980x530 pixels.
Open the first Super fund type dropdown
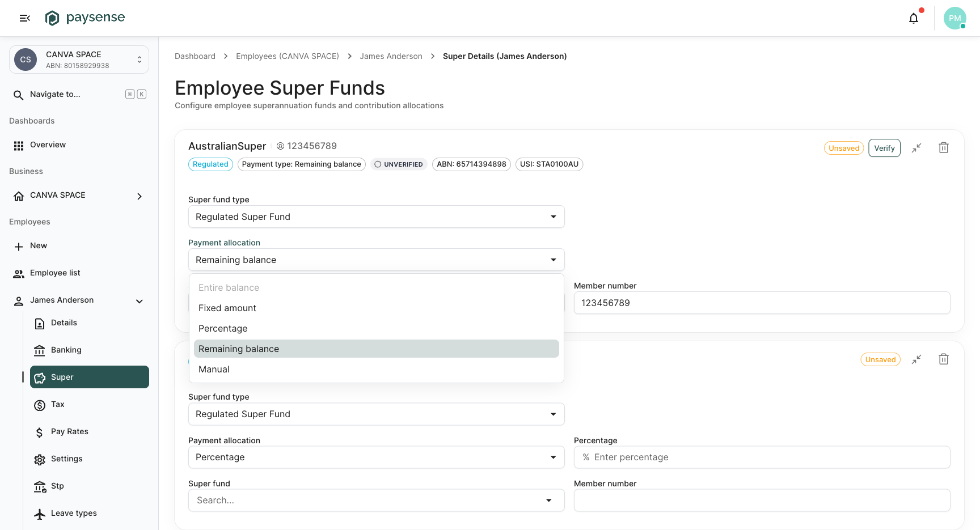(377, 217)
